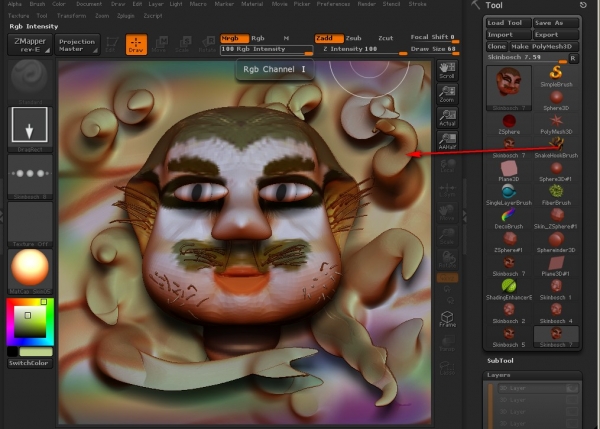Expand the SubTool section
Image resolution: width=600 pixels, height=429 pixels.
click(x=500, y=360)
